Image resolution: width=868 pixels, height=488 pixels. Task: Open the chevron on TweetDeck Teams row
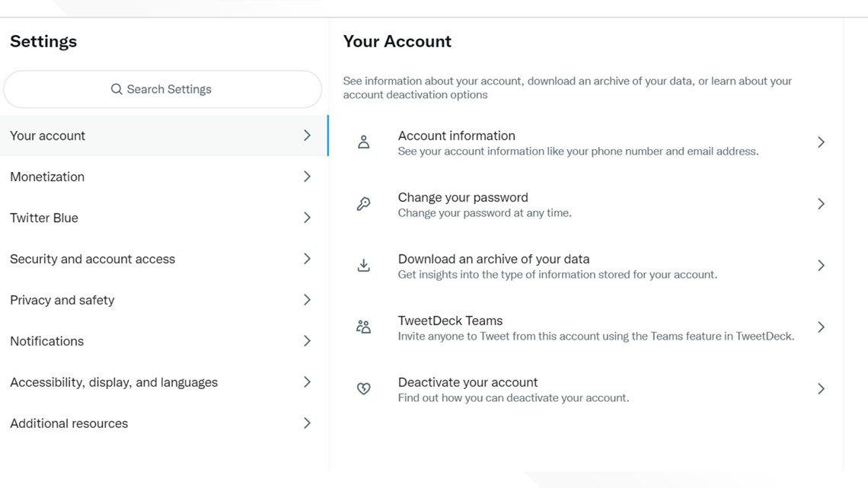coord(822,327)
